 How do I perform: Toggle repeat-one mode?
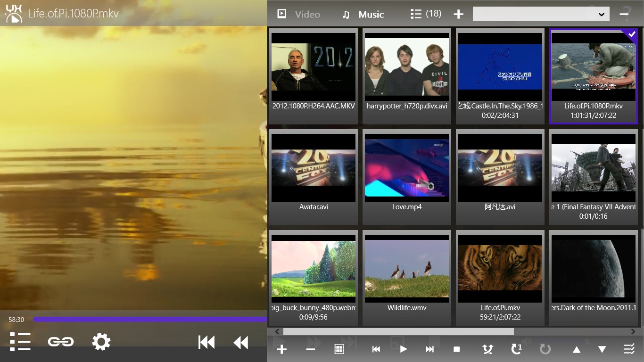coord(516,349)
